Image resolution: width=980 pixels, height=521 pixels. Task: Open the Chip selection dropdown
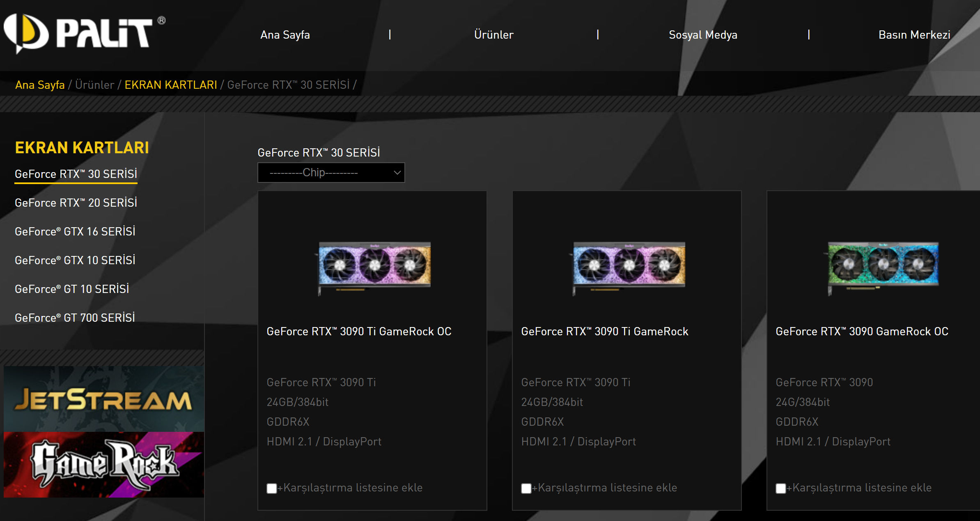pos(331,173)
